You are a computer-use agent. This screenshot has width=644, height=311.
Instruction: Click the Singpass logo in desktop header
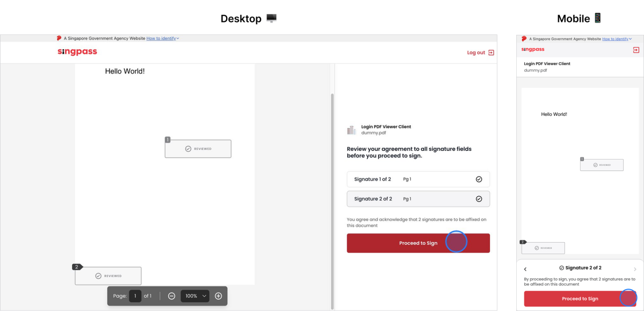77,52
